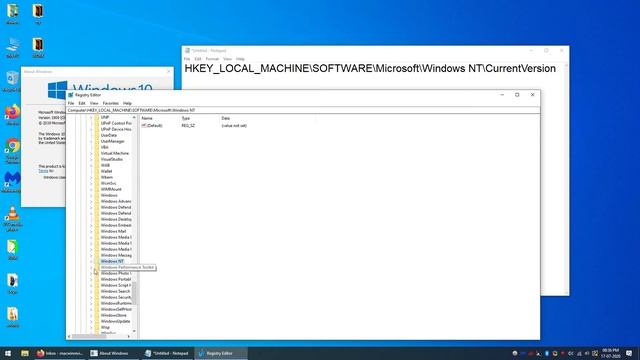Click the (Default) string value icon
Image resolution: width=640 pixels, height=360 pixels.
[x=144, y=126]
